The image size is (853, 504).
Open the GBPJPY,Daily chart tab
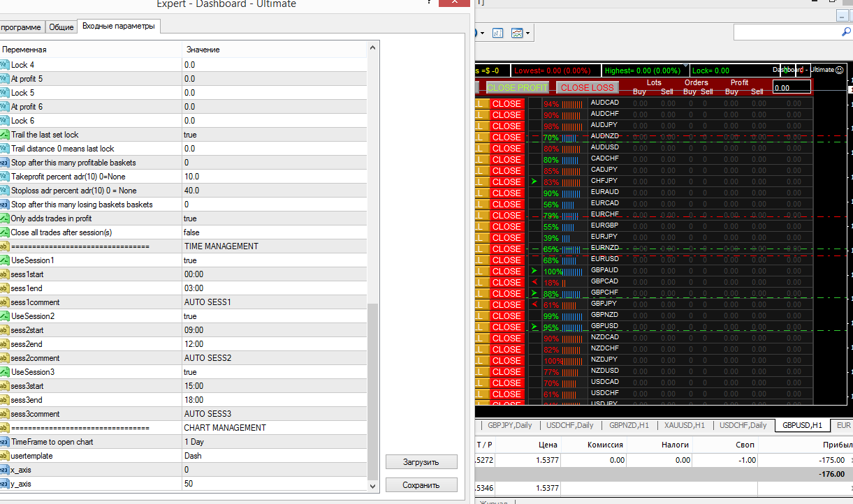[509, 425]
